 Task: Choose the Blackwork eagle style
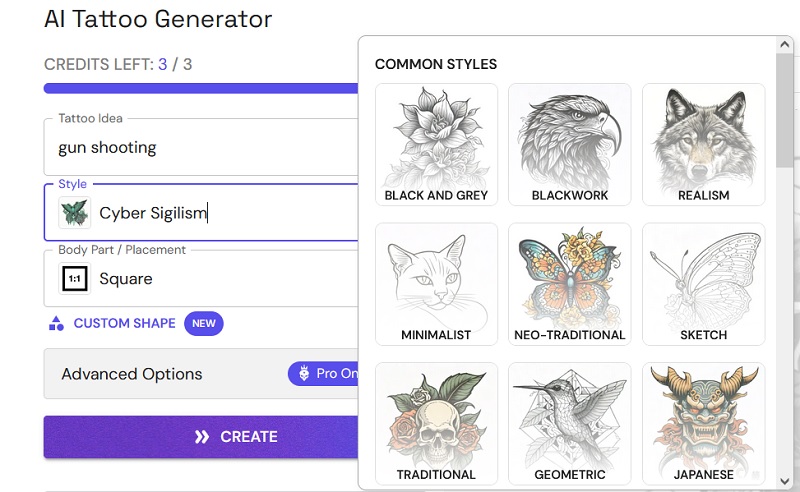569,144
